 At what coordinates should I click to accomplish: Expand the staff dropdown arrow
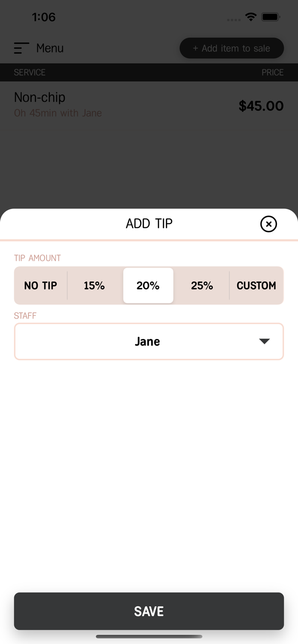[264, 341]
